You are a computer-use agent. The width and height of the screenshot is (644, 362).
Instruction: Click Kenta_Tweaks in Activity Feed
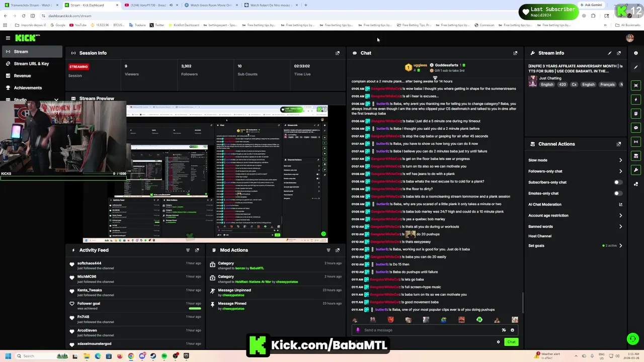[x=90, y=290]
